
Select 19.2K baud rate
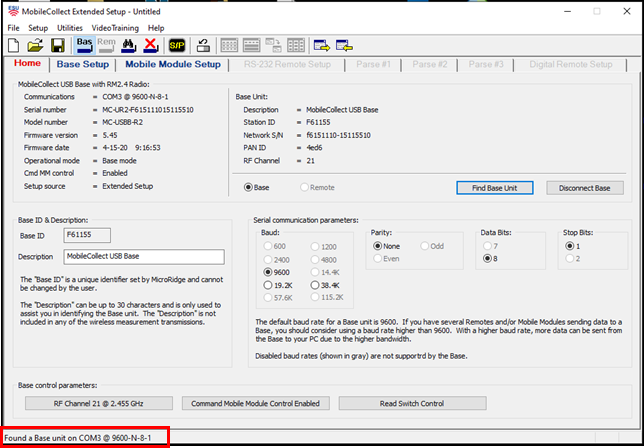click(x=278, y=285)
